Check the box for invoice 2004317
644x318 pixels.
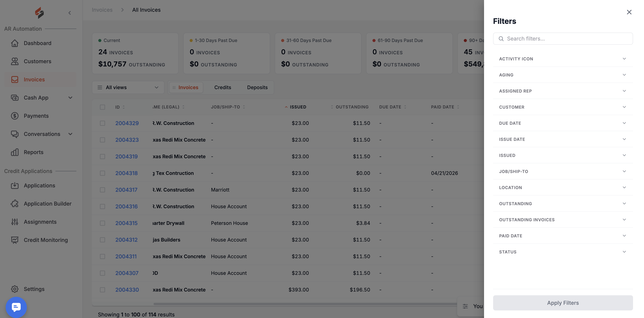(102, 190)
